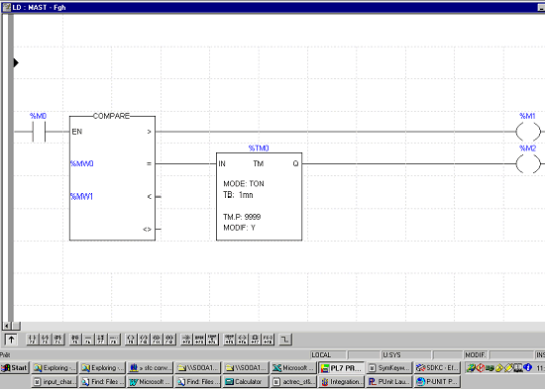545x392 pixels.
Task: Choose the Shift+F8 F(...) function call tool
Action: pyautogui.click(x=268, y=340)
